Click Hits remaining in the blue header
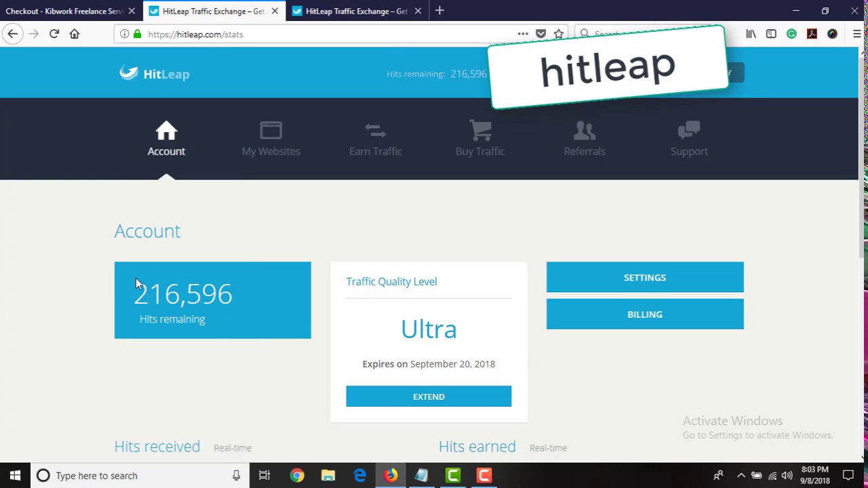868x488 pixels. click(437, 74)
